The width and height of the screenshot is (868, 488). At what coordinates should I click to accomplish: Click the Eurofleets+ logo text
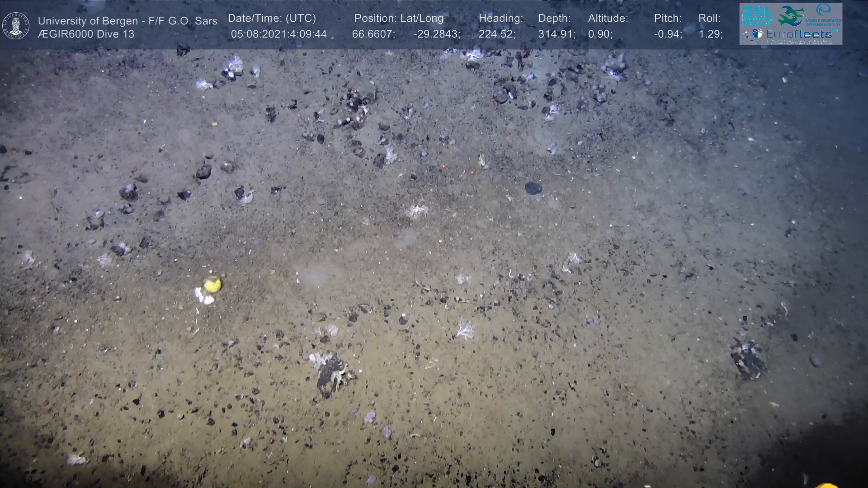(x=800, y=34)
